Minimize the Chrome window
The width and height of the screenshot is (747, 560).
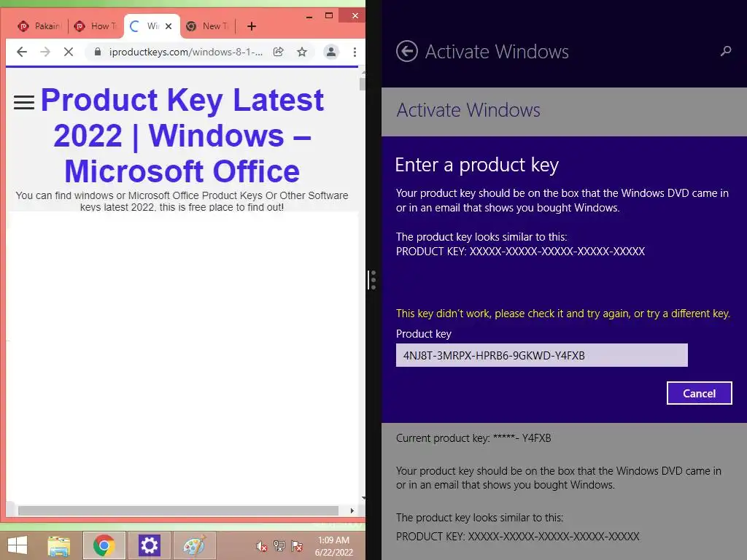point(309,16)
